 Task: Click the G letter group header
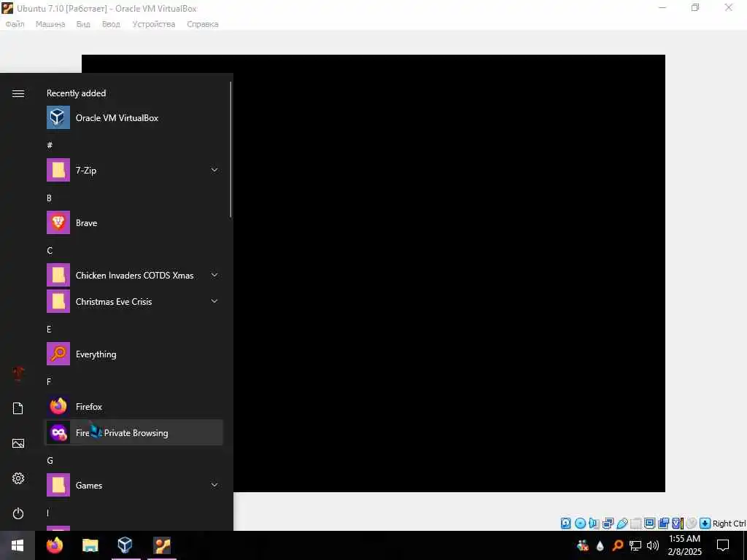coord(50,461)
